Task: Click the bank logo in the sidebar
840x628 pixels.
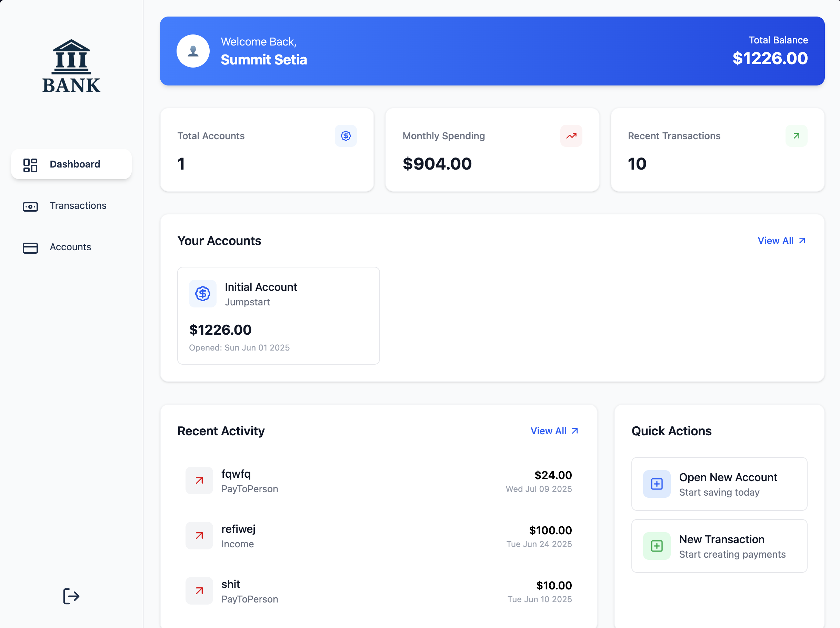Action: pos(71,67)
